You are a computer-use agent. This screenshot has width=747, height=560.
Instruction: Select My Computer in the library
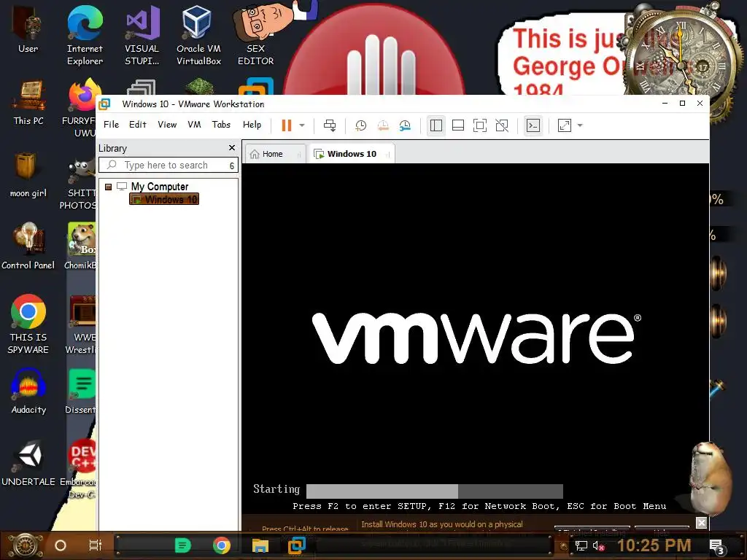[160, 186]
